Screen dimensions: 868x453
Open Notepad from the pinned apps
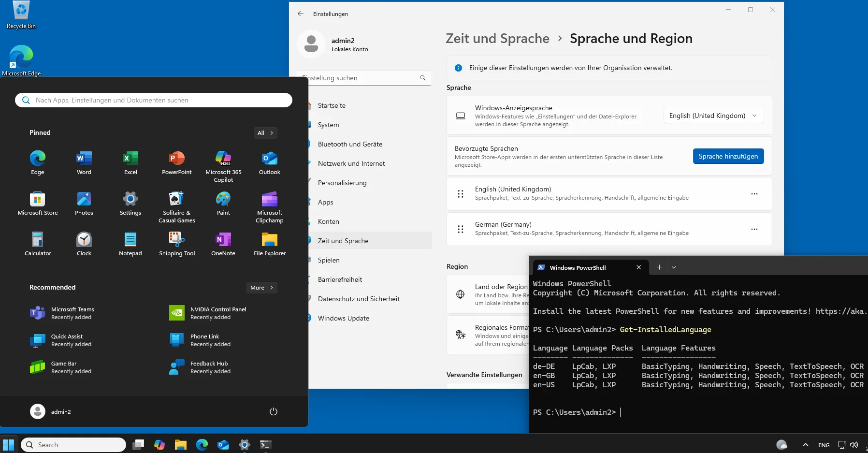point(130,244)
